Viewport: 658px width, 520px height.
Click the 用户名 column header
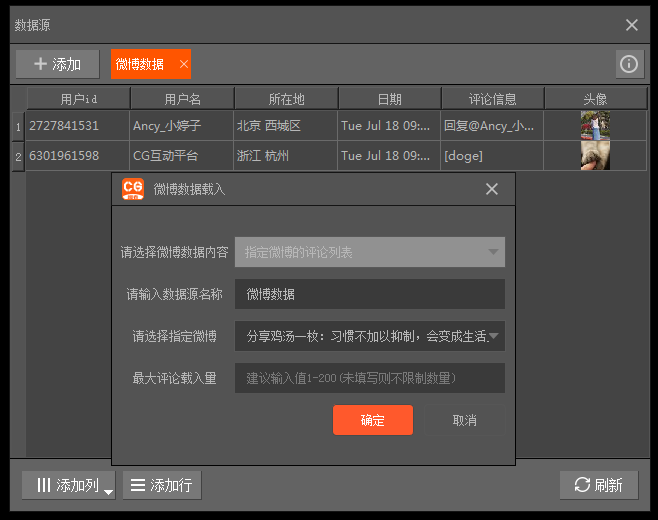pos(182,99)
